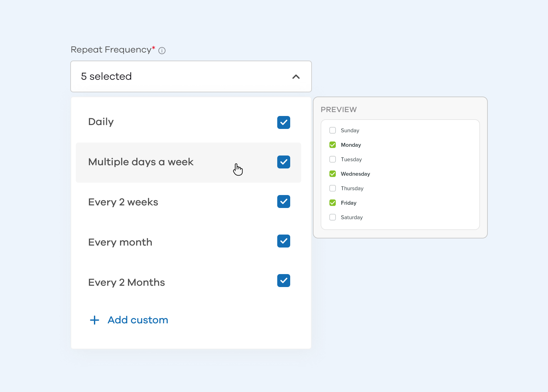Choose the Every month label
The image size is (548, 392).
pyautogui.click(x=120, y=242)
